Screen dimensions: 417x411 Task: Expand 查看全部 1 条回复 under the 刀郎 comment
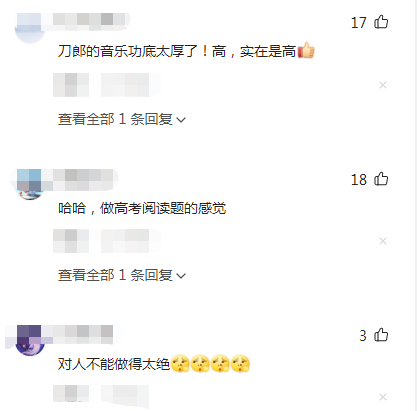click(122, 119)
